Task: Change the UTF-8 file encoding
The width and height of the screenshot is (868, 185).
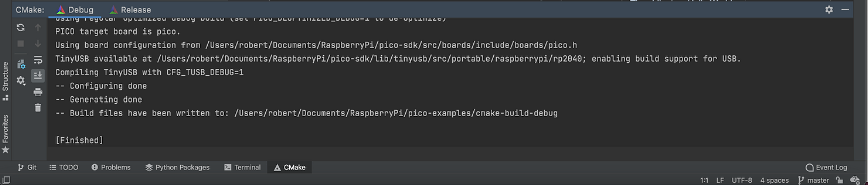Action: pos(742,180)
